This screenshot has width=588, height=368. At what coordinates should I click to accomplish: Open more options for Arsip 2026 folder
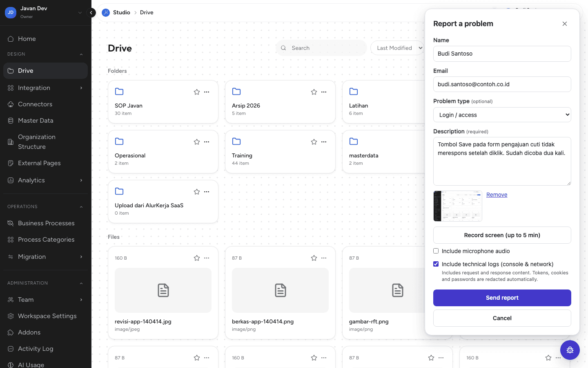[x=324, y=92]
